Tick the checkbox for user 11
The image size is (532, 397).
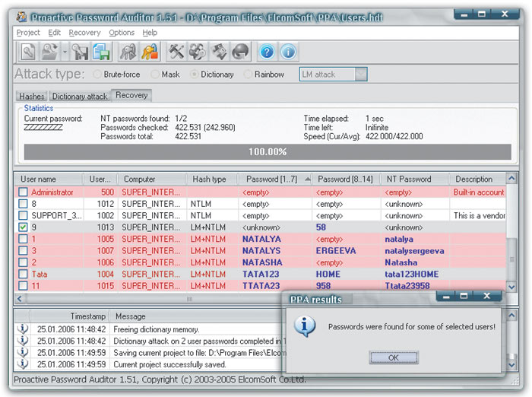point(23,286)
